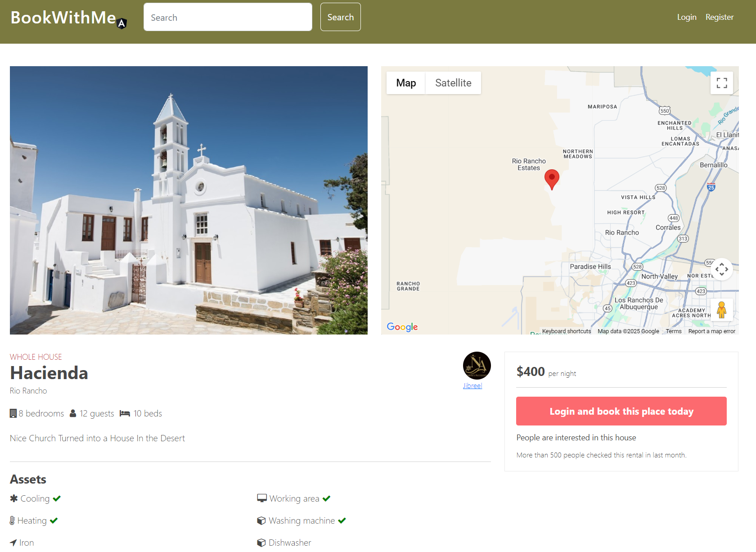Select the Map tab

coord(405,83)
